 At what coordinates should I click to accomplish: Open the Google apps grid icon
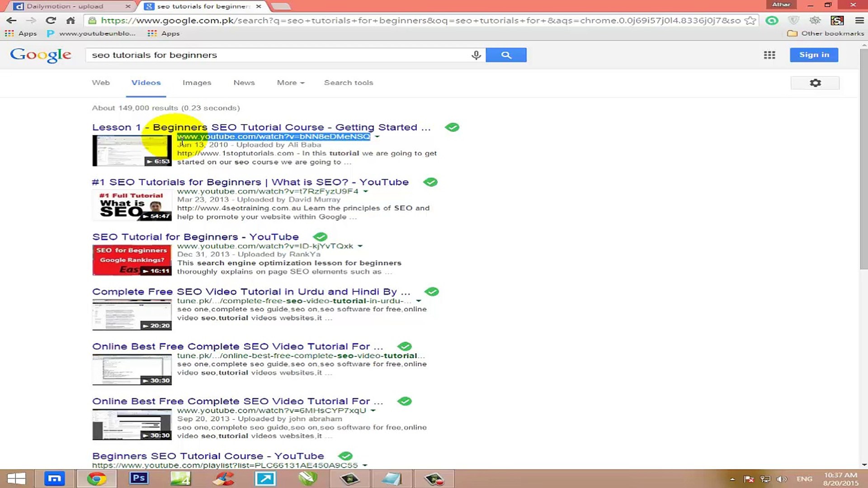coord(769,55)
